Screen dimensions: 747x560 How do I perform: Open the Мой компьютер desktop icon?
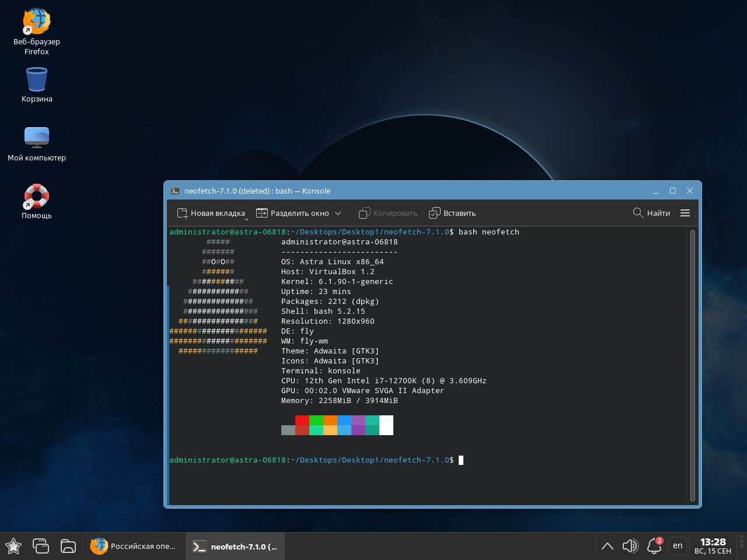click(36, 144)
